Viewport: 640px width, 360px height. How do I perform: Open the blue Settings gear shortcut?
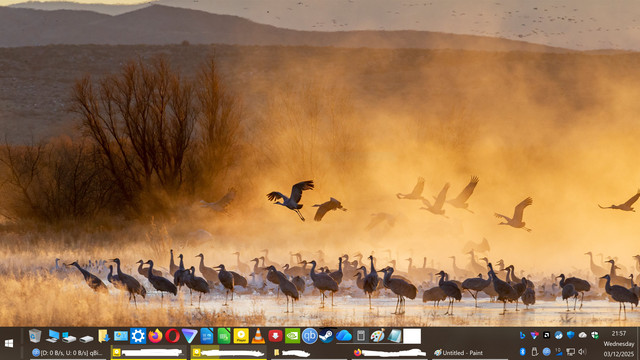tap(138, 336)
